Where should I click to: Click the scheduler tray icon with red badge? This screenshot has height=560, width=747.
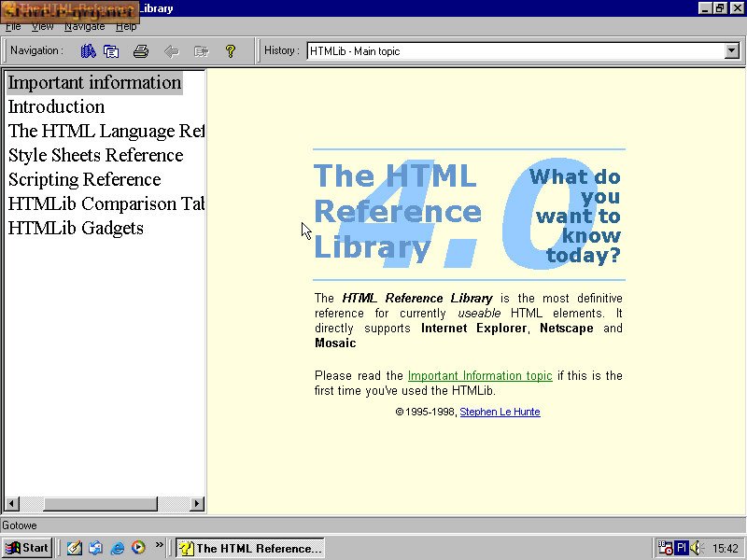tap(665, 548)
